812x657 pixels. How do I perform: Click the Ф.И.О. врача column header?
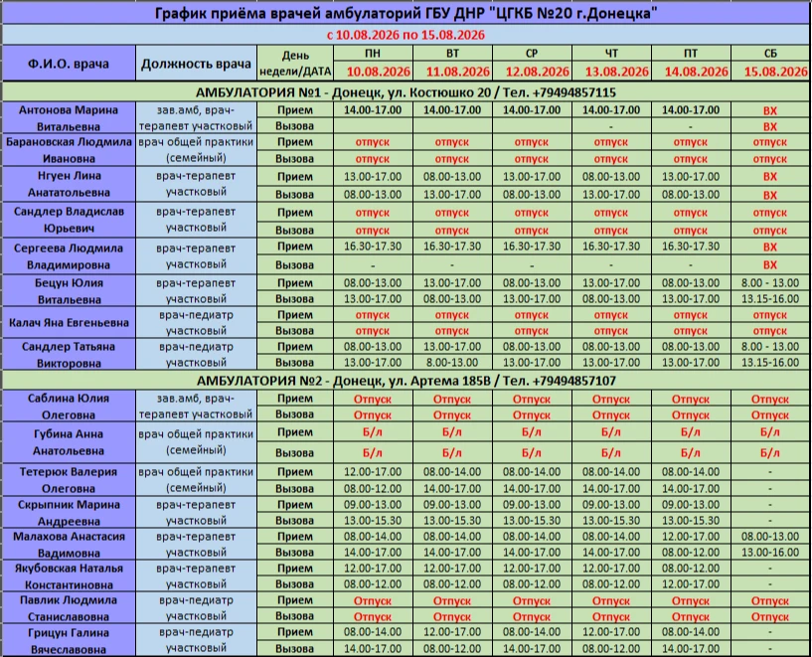[x=69, y=64]
